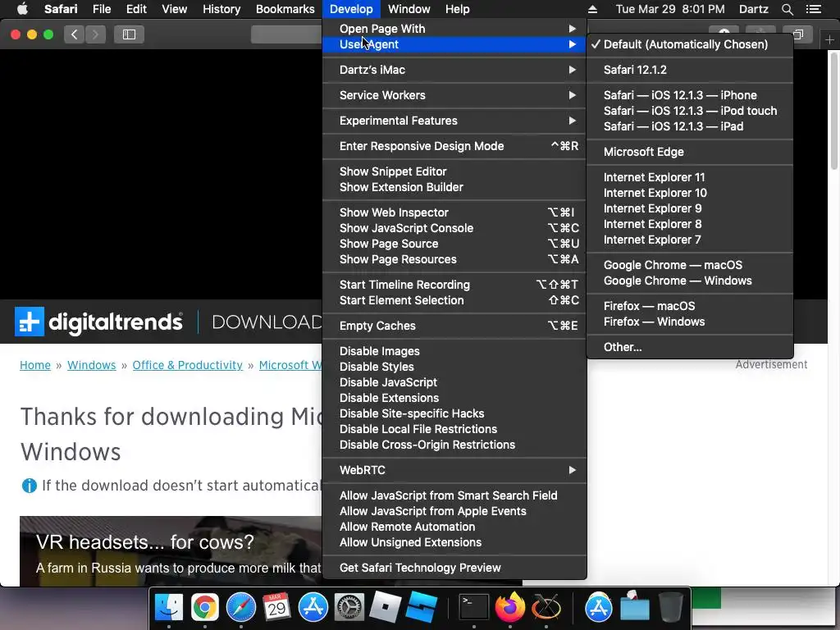Open Finder from the Dock
The height and width of the screenshot is (630, 840).
[x=169, y=608]
